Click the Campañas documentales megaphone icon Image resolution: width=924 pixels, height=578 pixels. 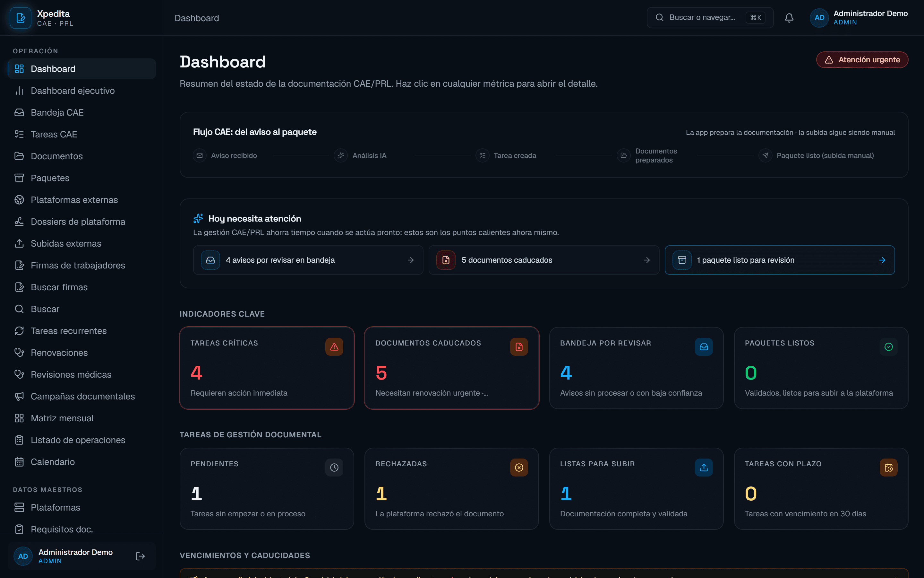[x=19, y=397]
